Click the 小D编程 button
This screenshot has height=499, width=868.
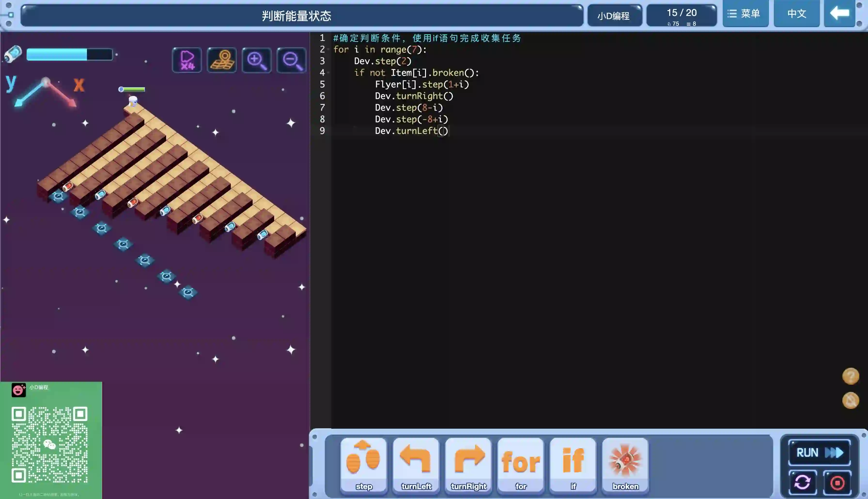pos(614,16)
